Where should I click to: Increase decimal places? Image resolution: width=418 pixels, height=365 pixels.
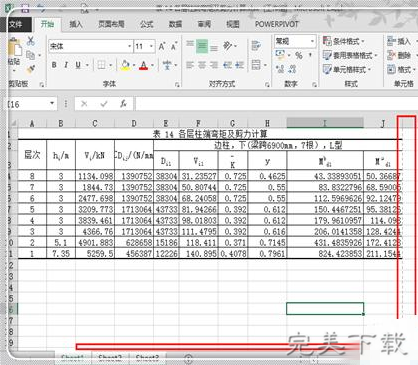(x=280, y=69)
